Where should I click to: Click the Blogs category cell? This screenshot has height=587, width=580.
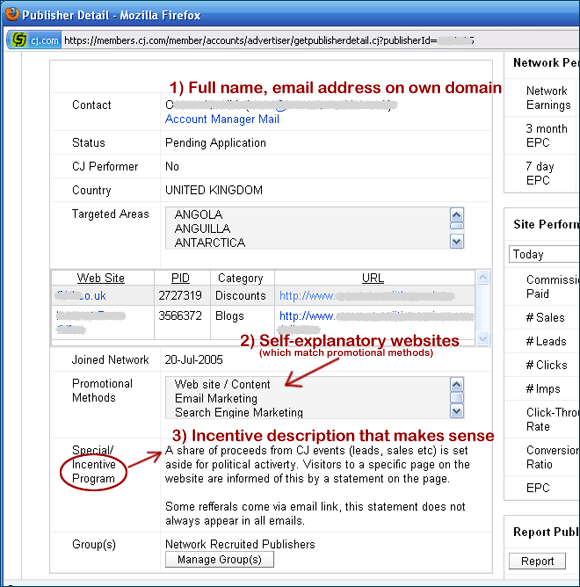(x=230, y=316)
